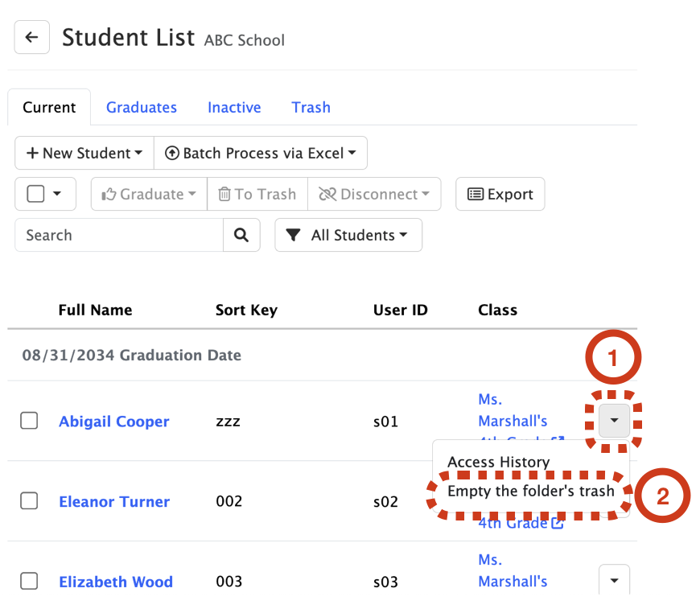Open Abigail Cooper's student profile link
Image resolution: width=700 pixels, height=613 pixels.
point(113,422)
